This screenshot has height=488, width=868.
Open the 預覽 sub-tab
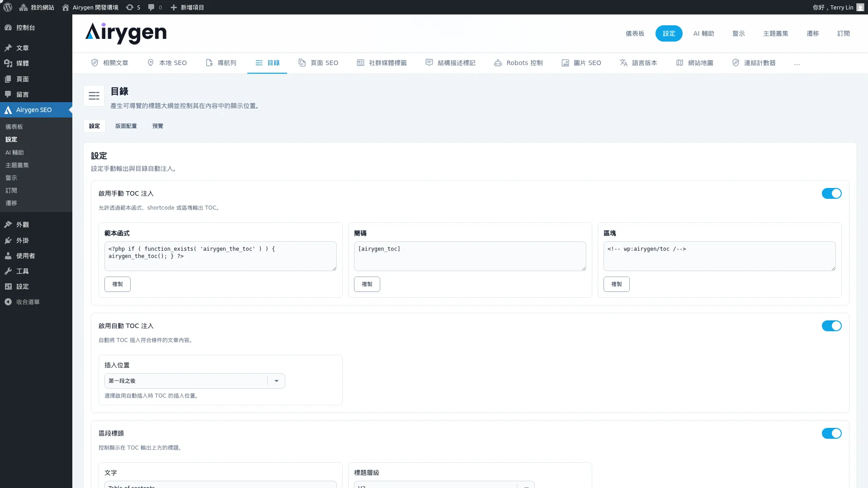tap(158, 126)
